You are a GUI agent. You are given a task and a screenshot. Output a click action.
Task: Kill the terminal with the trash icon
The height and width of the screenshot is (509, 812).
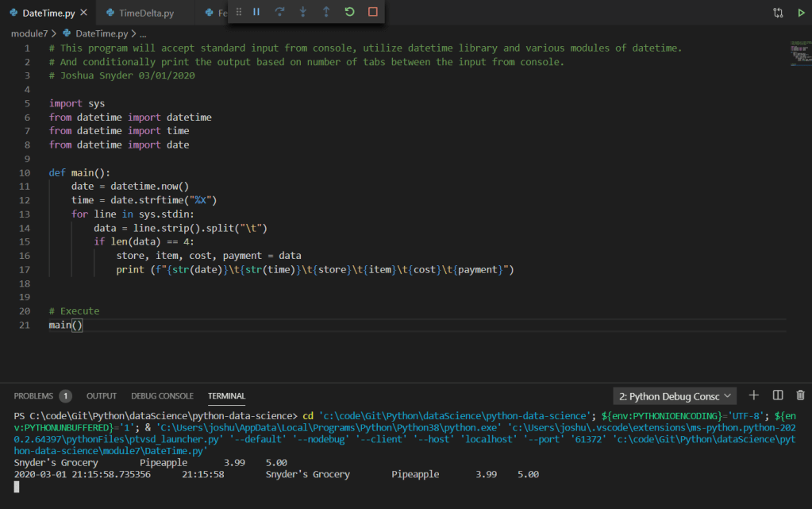pyautogui.click(x=800, y=395)
